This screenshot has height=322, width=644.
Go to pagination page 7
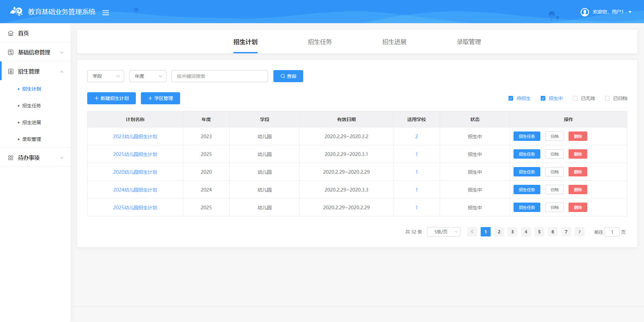[x=566, y=232]
